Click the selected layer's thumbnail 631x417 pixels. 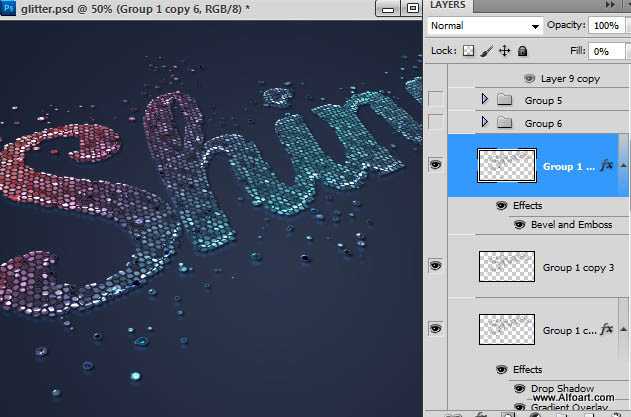[506, 165]
